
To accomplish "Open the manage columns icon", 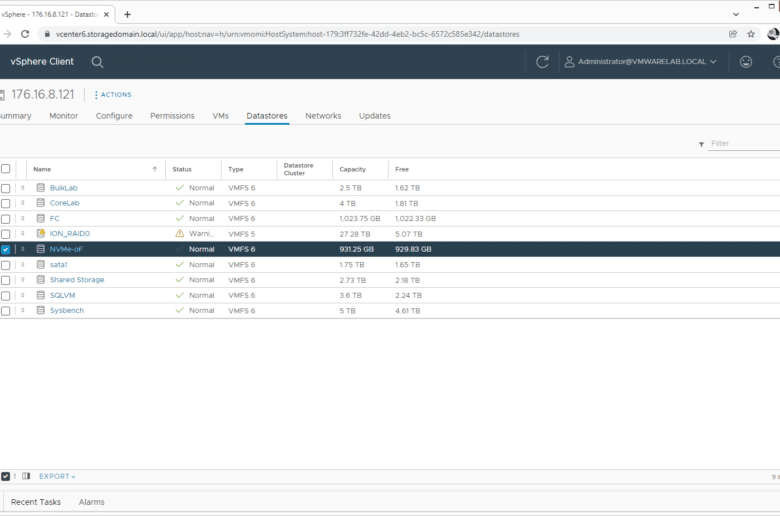I will pos(26,476).
